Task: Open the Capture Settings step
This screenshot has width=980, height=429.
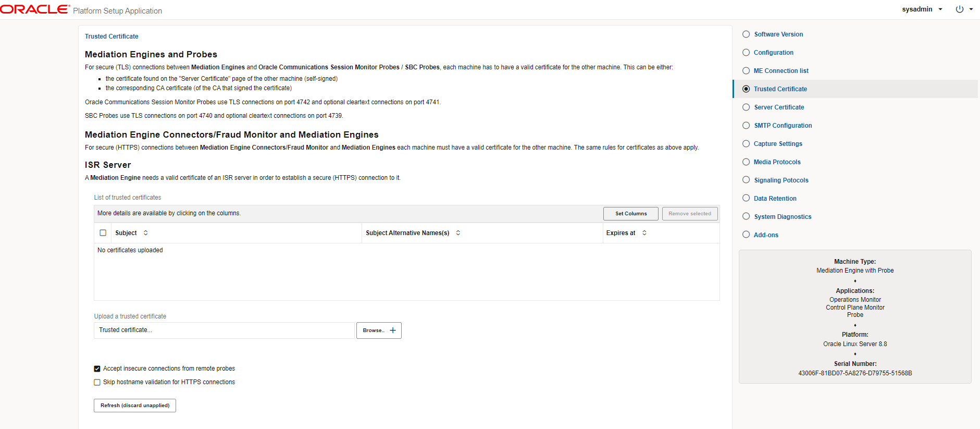Action: pyautogui.click(x=778, y=144)
